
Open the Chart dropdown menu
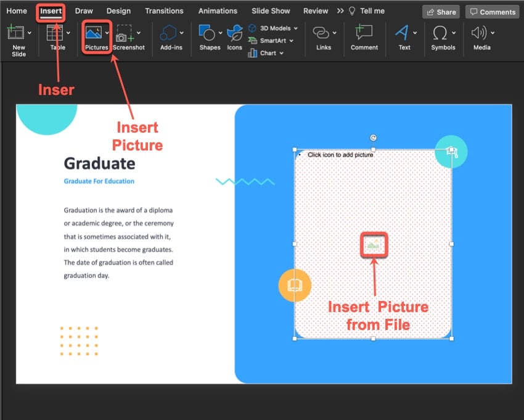coord(282,54)
